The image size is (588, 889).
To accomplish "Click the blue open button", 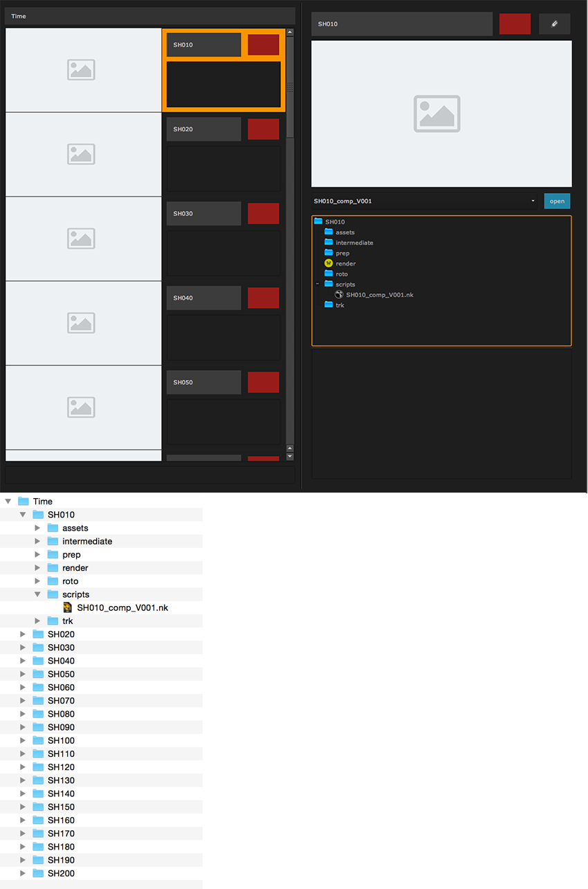I will 557,201.
